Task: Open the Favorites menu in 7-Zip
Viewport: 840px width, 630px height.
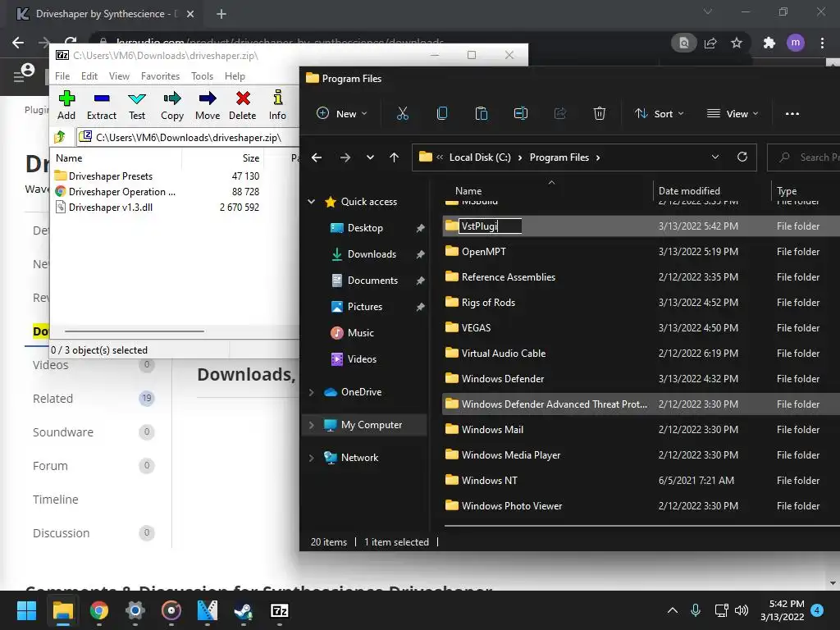Action: tap(160, 76)
